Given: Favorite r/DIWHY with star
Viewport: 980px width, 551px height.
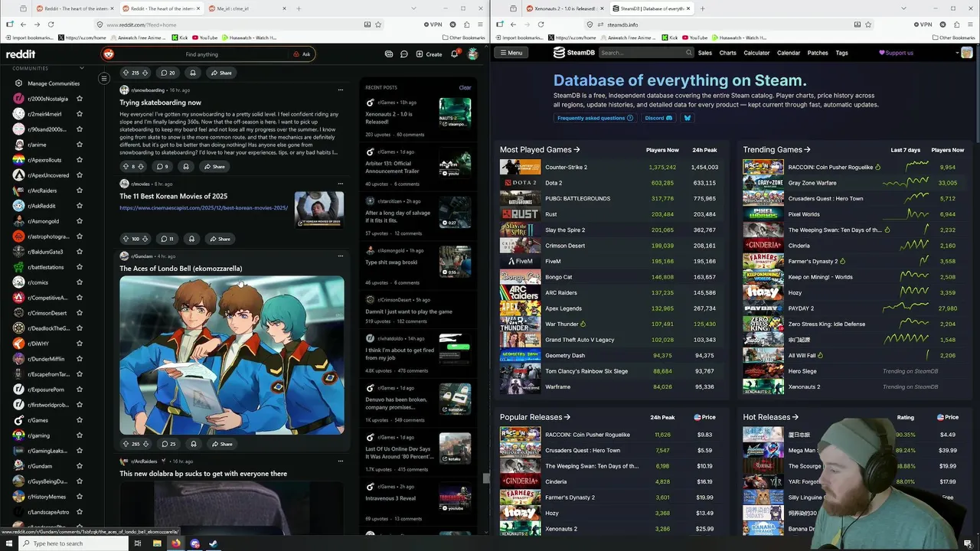Looking at the screenshot, I should [80, 344].
